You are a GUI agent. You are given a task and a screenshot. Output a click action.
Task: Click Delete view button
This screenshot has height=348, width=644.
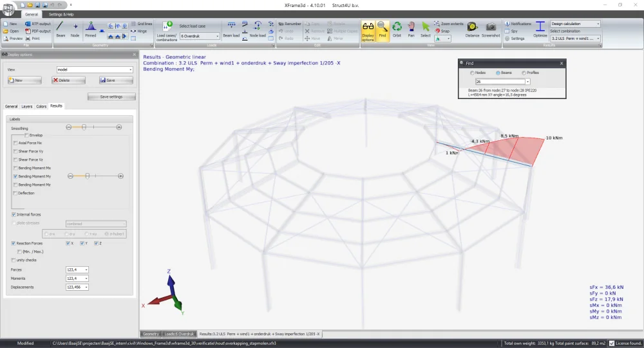pos(68,80)
